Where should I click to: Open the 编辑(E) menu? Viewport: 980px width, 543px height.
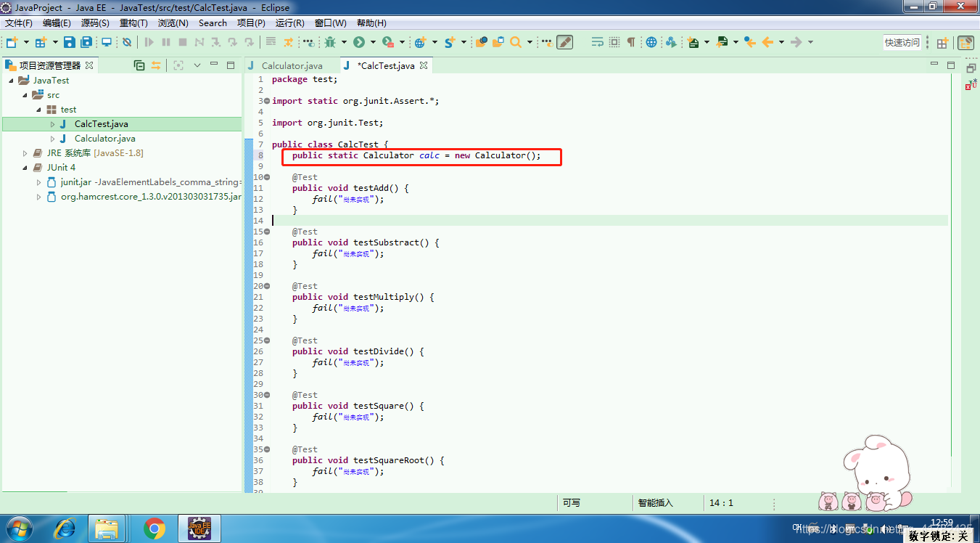point(57,23)
